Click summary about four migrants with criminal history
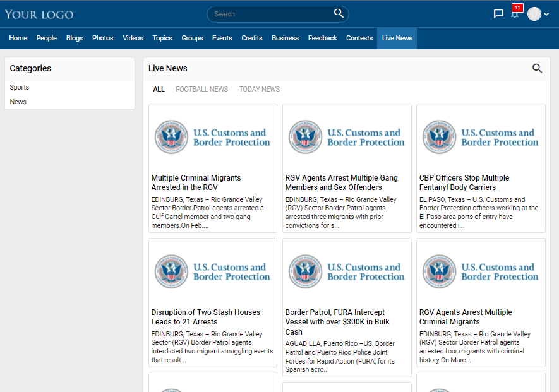 [475, 347]
